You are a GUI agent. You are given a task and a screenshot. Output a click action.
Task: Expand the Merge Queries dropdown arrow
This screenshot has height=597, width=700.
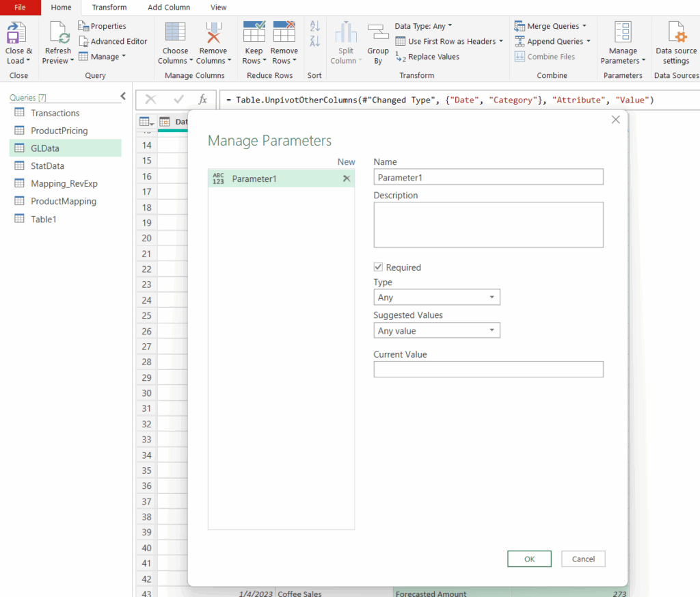[584, 26]
